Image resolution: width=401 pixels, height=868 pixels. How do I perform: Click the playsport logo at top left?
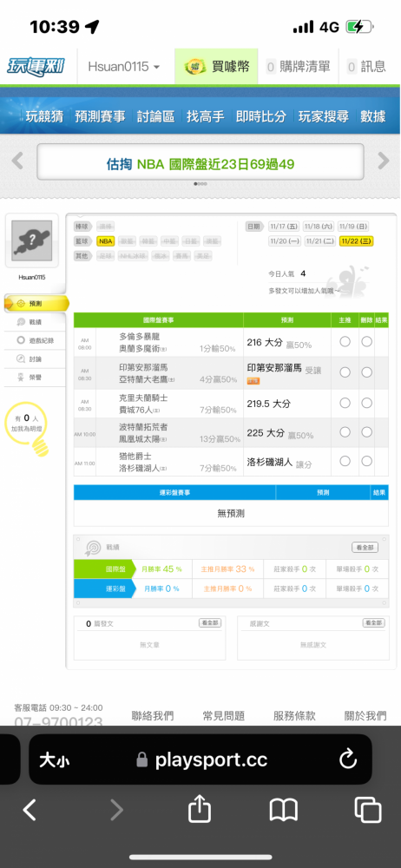(x=36, y=67)
